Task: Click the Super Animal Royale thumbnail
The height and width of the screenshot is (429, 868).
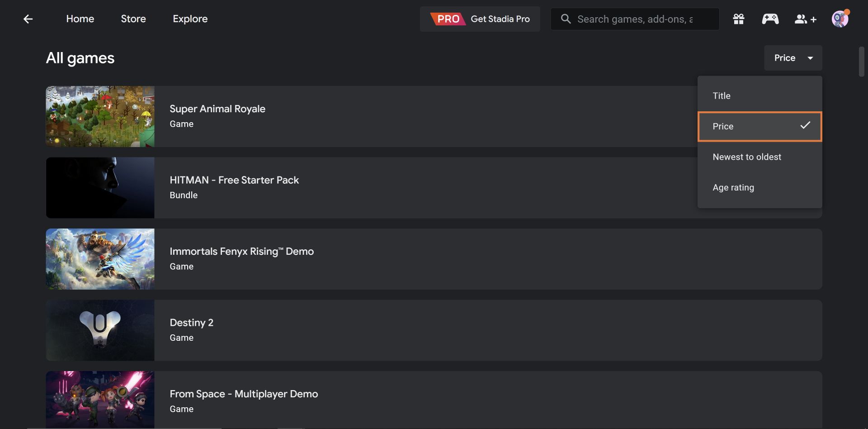Action: point(100,116)
